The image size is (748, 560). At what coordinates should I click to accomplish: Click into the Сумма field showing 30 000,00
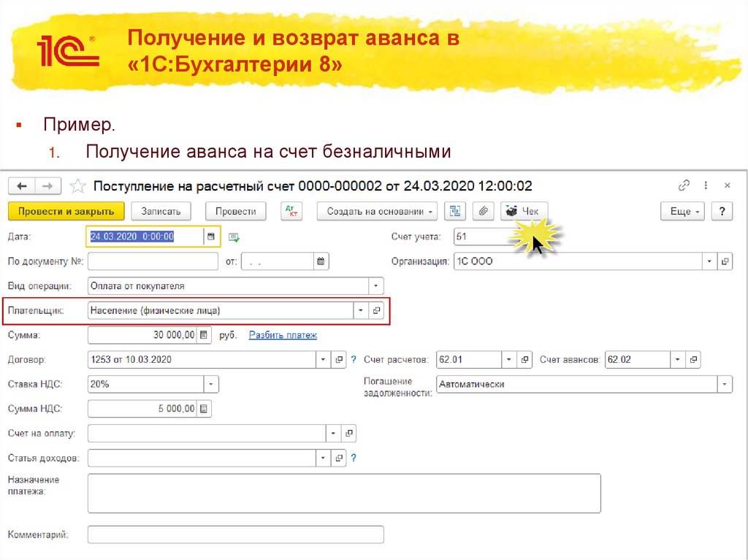click(142, 335)
